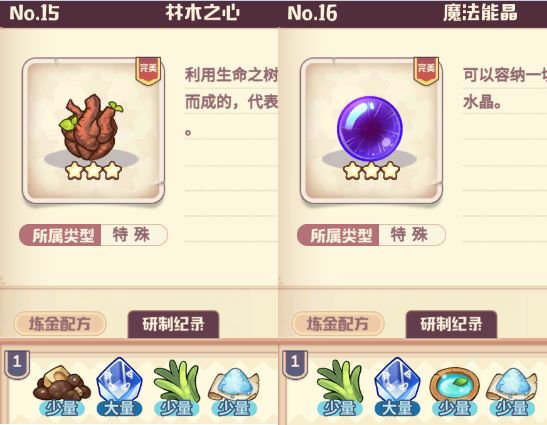
Task: Tap the blue ice cube ingredient in No.16
Action: (x=397, y=380)
